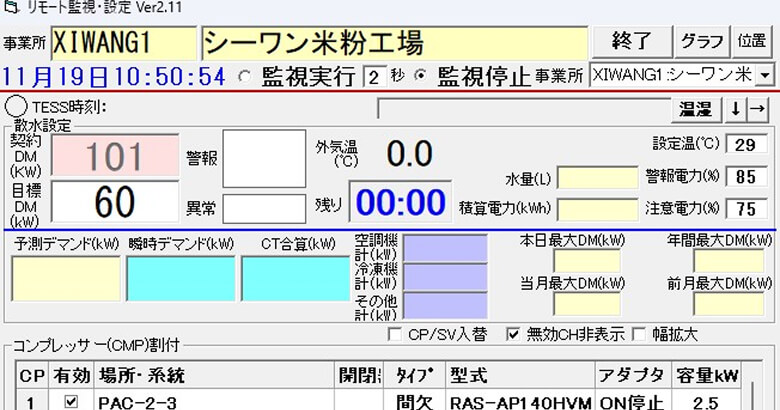
Task: Open the グラフ view button
Action: tap(702, 42)
